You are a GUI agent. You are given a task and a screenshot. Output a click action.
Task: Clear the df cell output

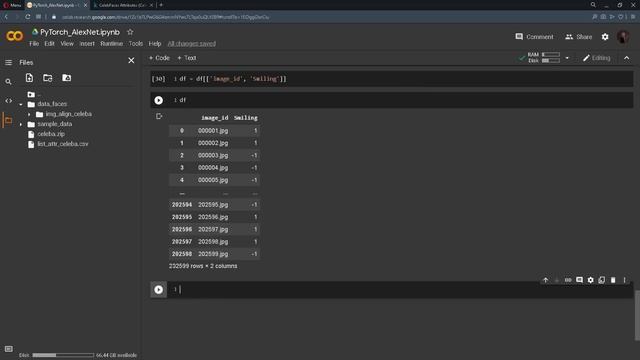[159, 116]
